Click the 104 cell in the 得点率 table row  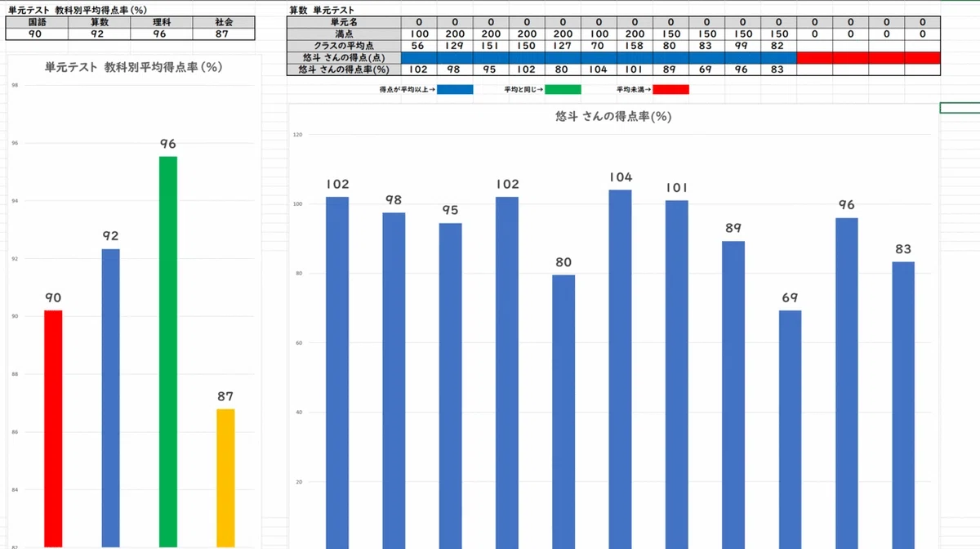pyautogui.click(x=599, y=70)
